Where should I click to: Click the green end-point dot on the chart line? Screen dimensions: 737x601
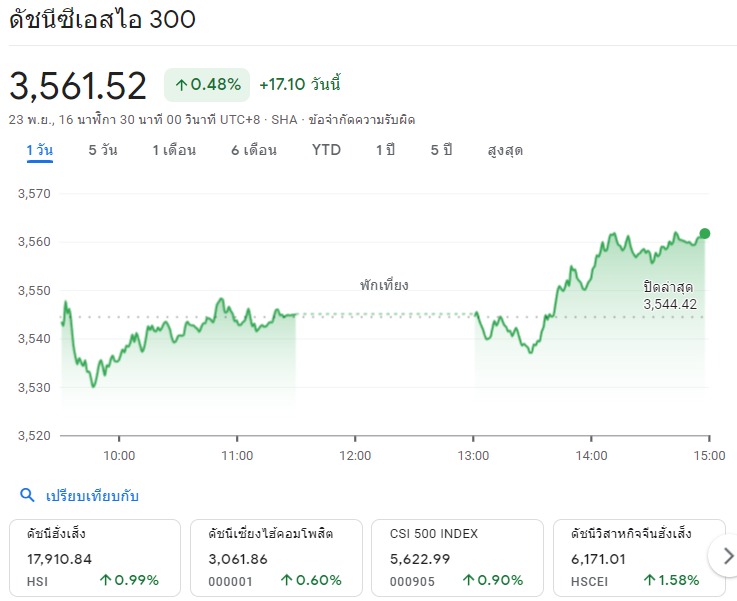(x=705, y=233)
